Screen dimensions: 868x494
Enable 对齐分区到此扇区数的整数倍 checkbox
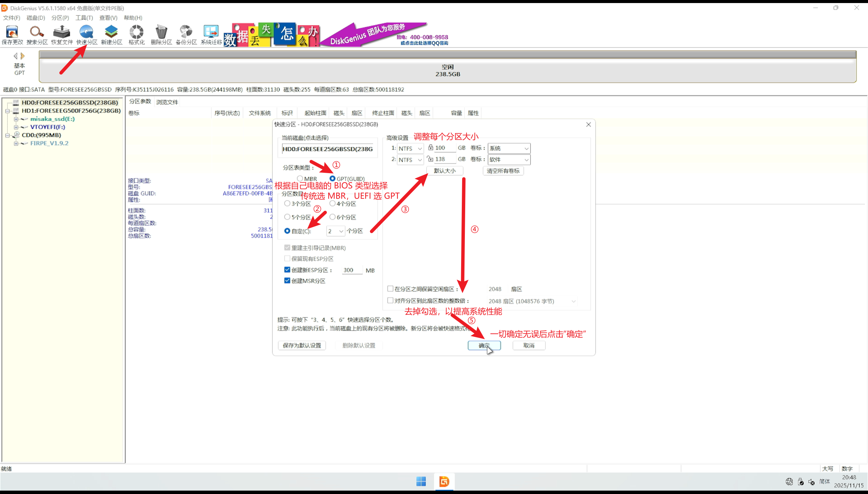coord(390,301)
